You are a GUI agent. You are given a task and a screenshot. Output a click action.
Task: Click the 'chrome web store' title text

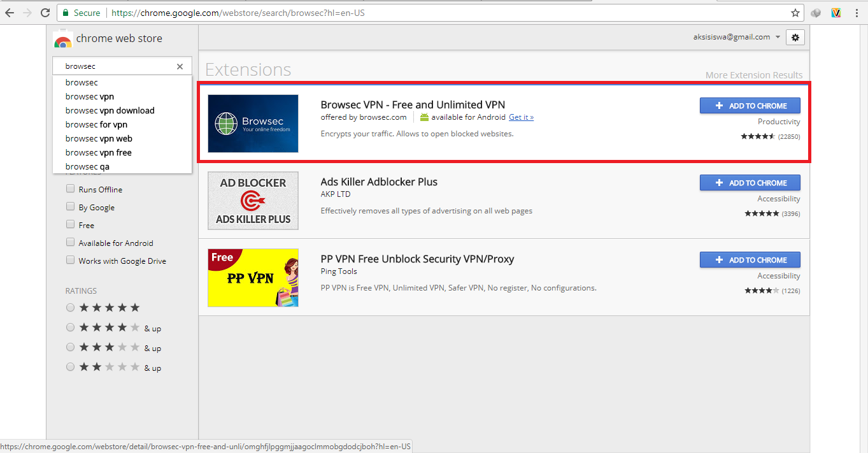click(x=119, y=38)
